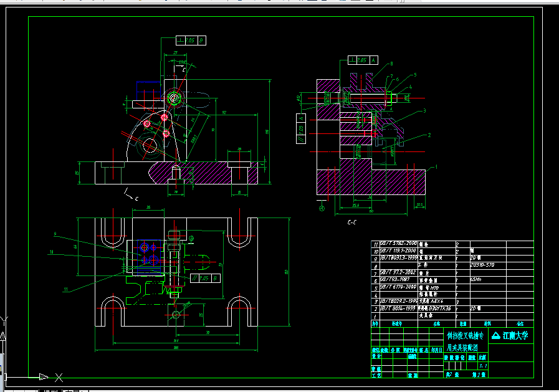This screenshot has width=559, height=392.
Task: Click balloon number 9 in plan view
Action: coord(55,234)
